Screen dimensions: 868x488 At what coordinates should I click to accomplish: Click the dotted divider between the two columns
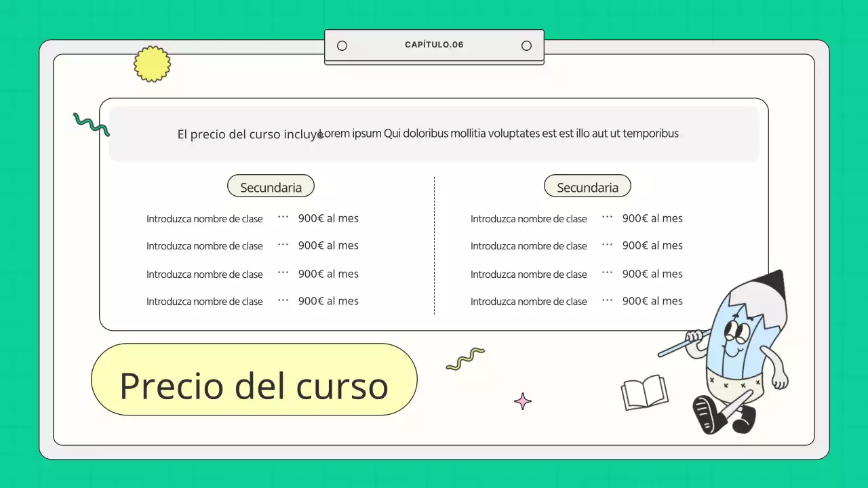tap(434, 245)
